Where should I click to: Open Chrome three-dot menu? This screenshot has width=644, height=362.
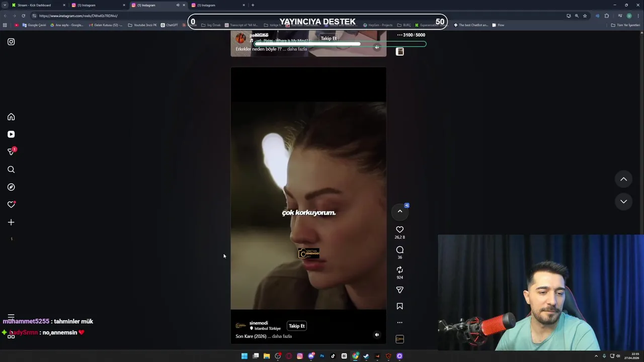637,16
